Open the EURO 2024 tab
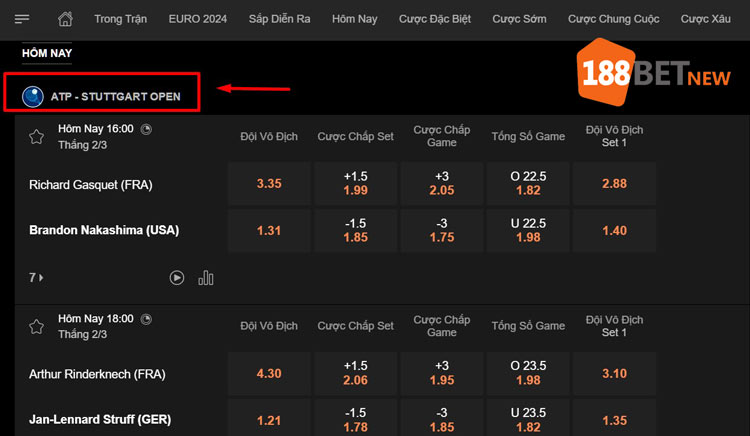The height and width of the screenshot is (436, 750). pyautogui.click(x=198, y=19)
